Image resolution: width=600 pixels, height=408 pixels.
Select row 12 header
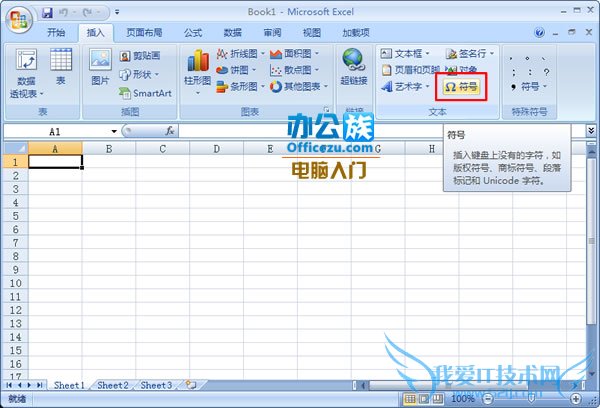point(16,310)
